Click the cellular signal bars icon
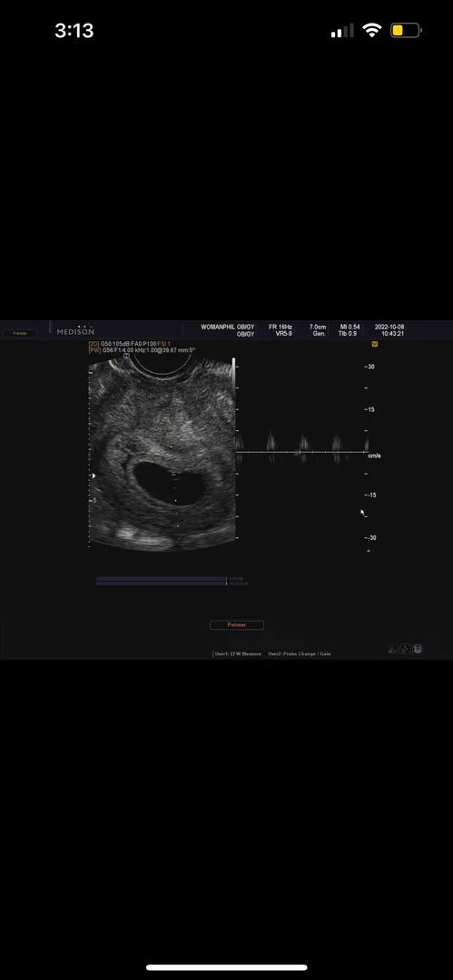Image resolution: width=453 pixels, height=980 pixels. (342, 31)
